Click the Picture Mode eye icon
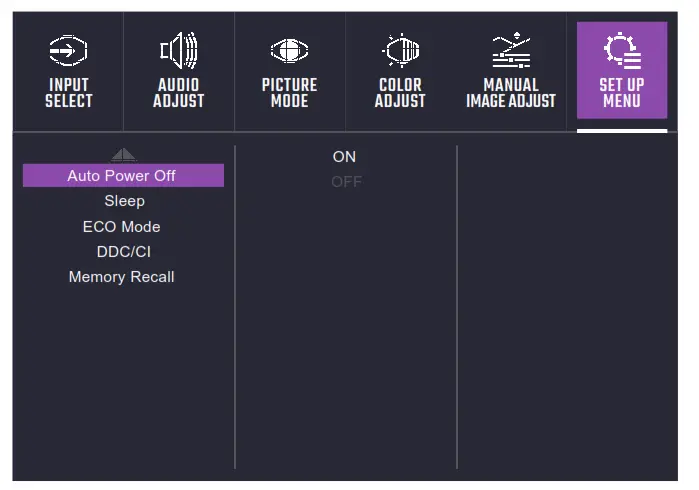The width and height of the screenshot is (699, 490). click(289, 51)
